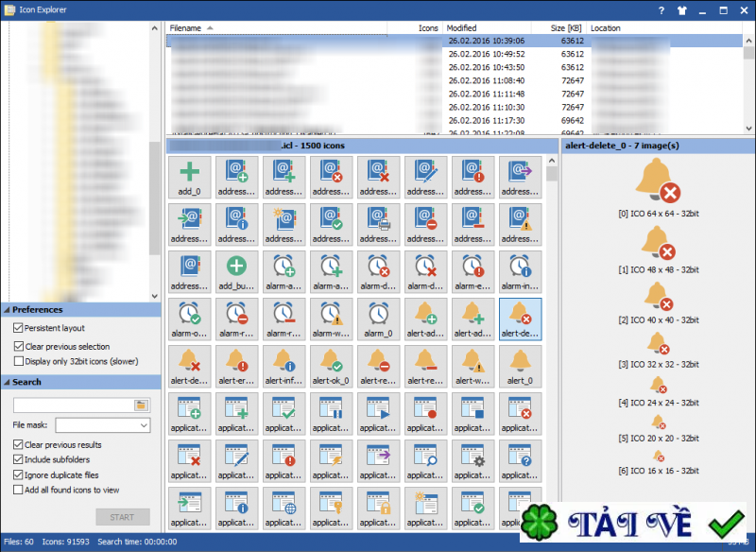The image size is (756, 552).
Task: Choose the alert_0 bell icon
Action: pos(520,366)
